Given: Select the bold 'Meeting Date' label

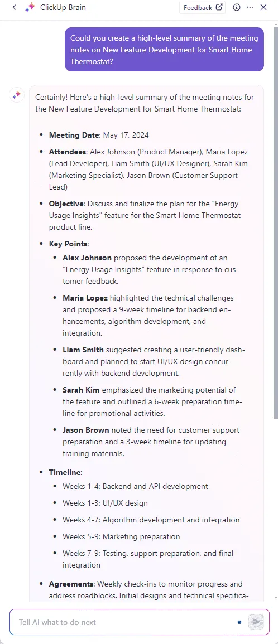Looking at the screenshot, I should [74, 135].
